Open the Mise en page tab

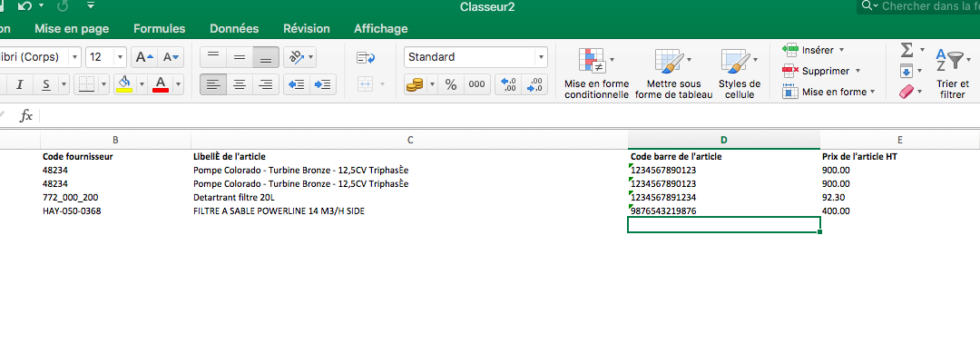[72, 29]
